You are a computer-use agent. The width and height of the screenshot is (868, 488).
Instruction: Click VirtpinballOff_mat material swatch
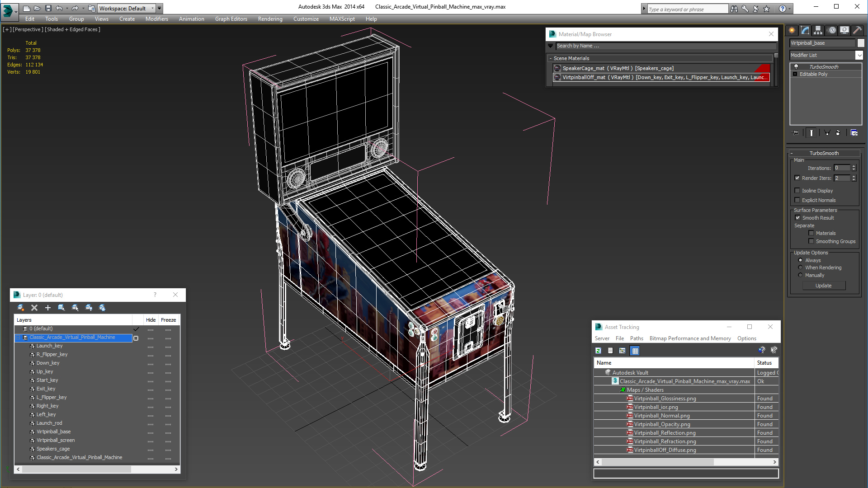557,77
